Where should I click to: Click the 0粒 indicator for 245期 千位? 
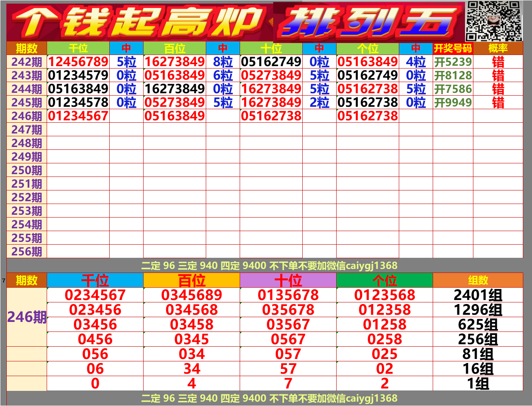[126, 102]
